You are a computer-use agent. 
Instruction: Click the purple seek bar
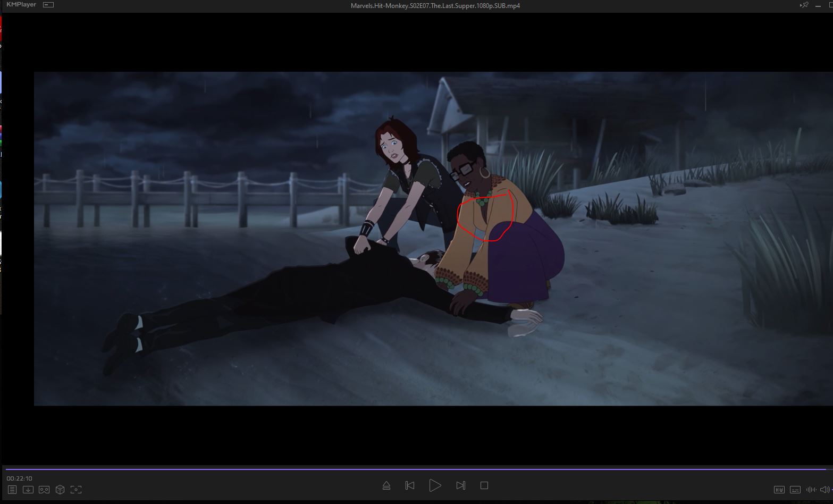click(x=415, y=469)
